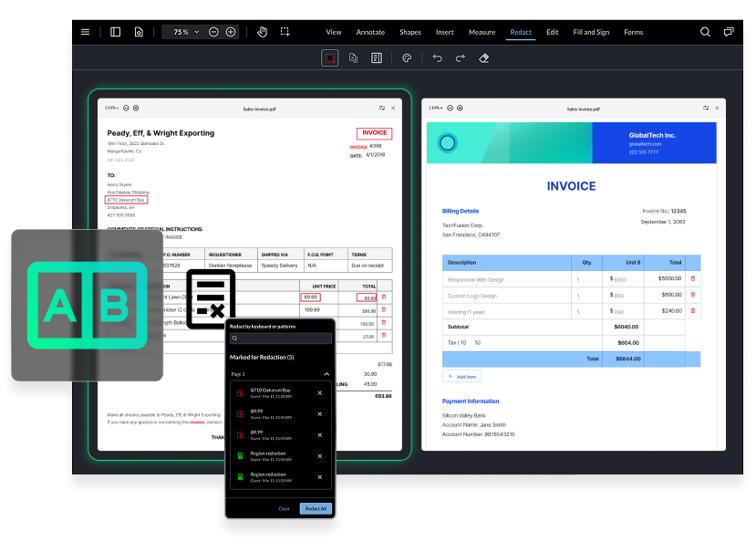Open the Edit tab
This screenshot has height=542, width=756.
click(x=553, y=32)
